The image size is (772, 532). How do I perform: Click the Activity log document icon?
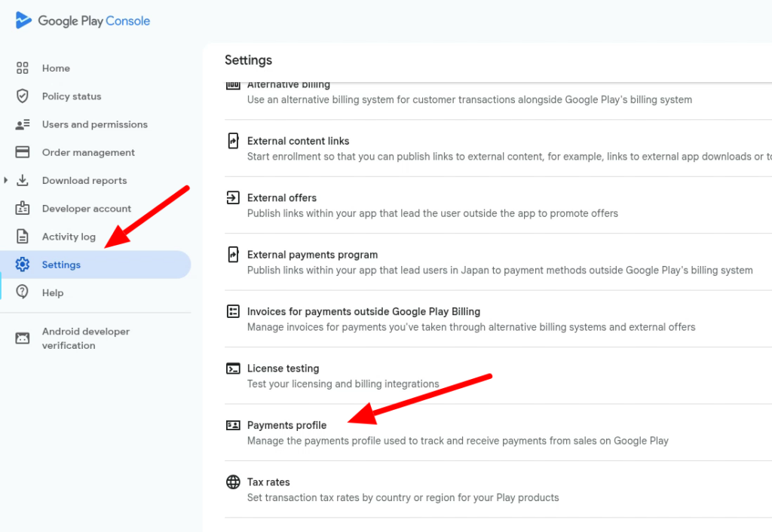pyautogui.click(x=23, y=237)
